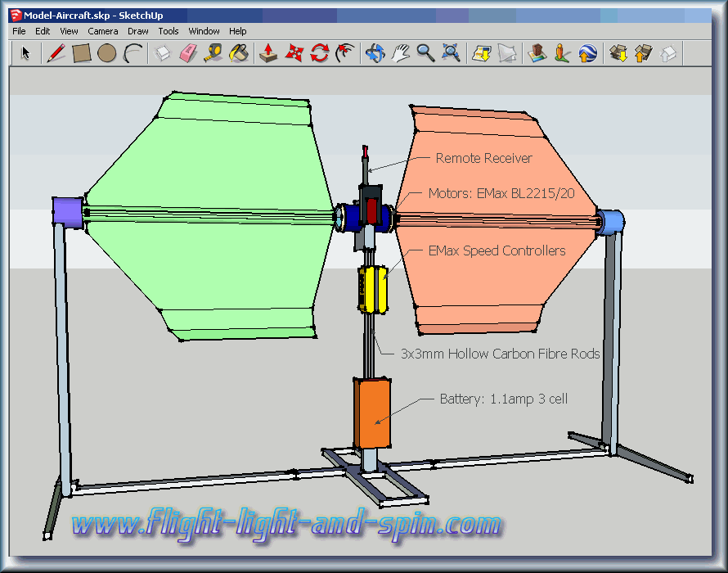Click the SketchUp title bar logo

16,16
